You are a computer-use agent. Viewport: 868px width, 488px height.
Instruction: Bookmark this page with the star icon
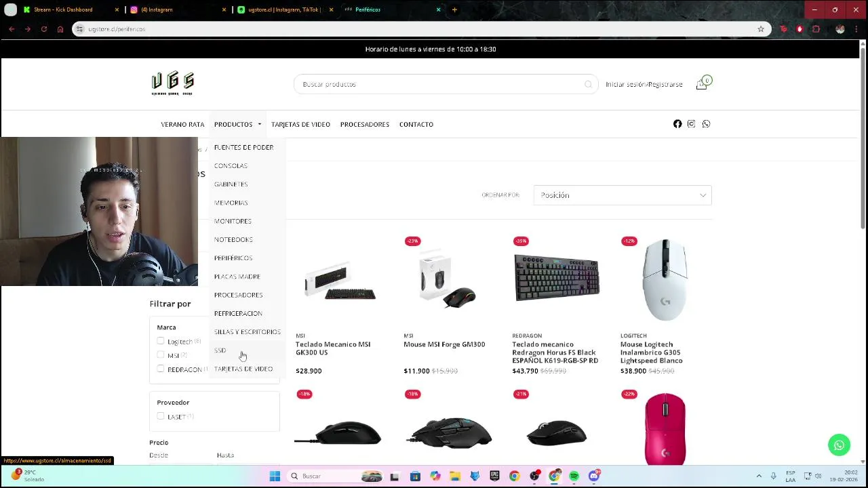pyautogui.click(x=761, y=29)
